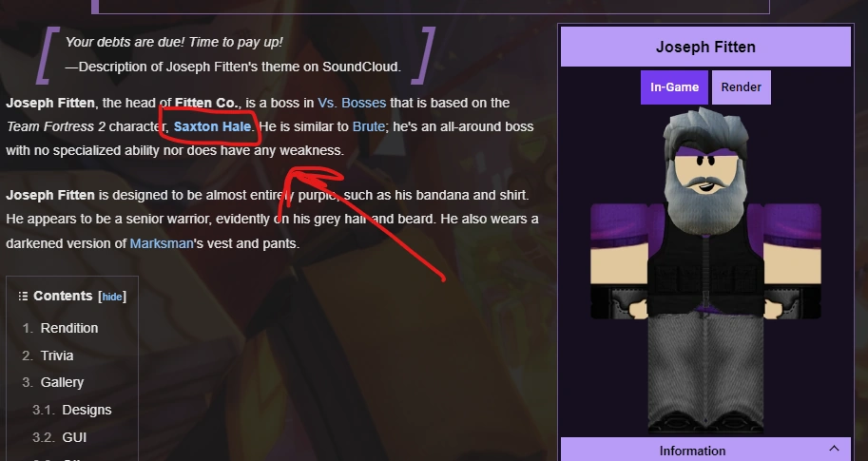Follow the Brute link
Screen dimensions: 868x461
[368, 126]
